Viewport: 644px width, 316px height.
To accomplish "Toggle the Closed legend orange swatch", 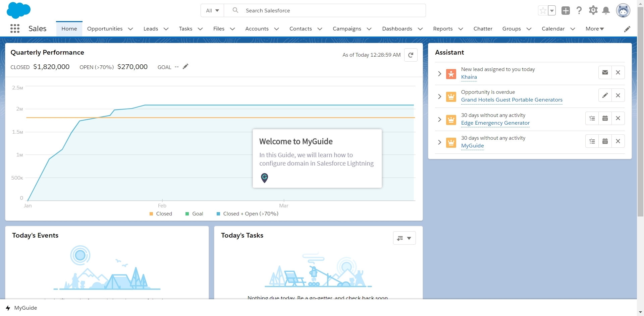I will click(151, 214).
